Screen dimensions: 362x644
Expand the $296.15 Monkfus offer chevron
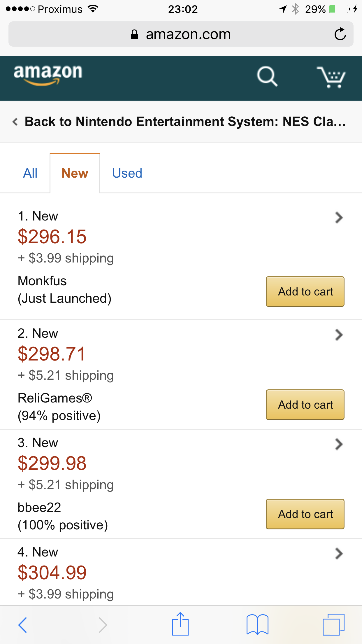pos(339,218)
